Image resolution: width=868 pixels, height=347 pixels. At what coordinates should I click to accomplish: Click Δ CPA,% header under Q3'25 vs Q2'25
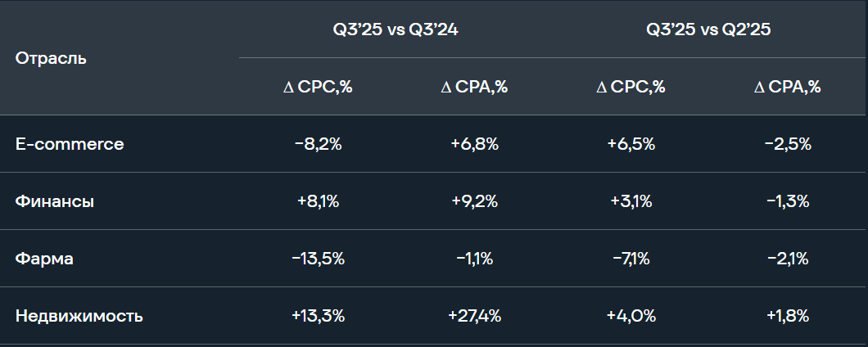(x=787, y=87)
